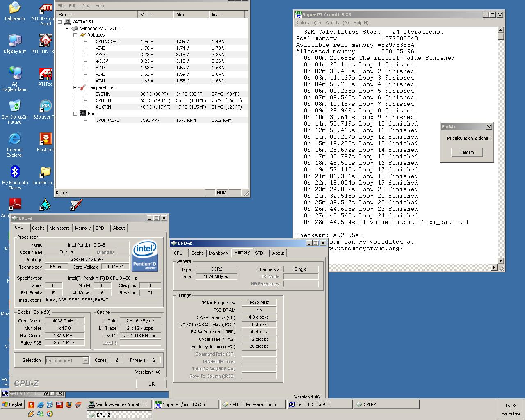Open Internet Explorer desktop icon

click(x=15, y=139)
